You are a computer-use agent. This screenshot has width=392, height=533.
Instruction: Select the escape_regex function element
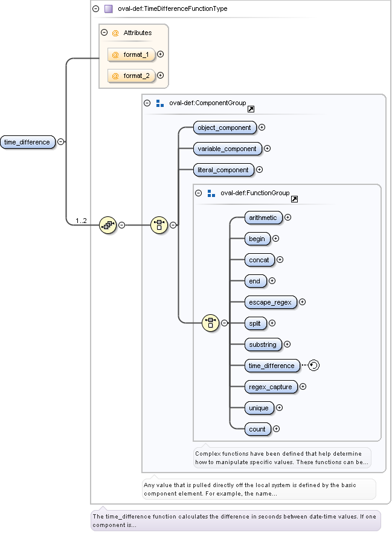270,302
